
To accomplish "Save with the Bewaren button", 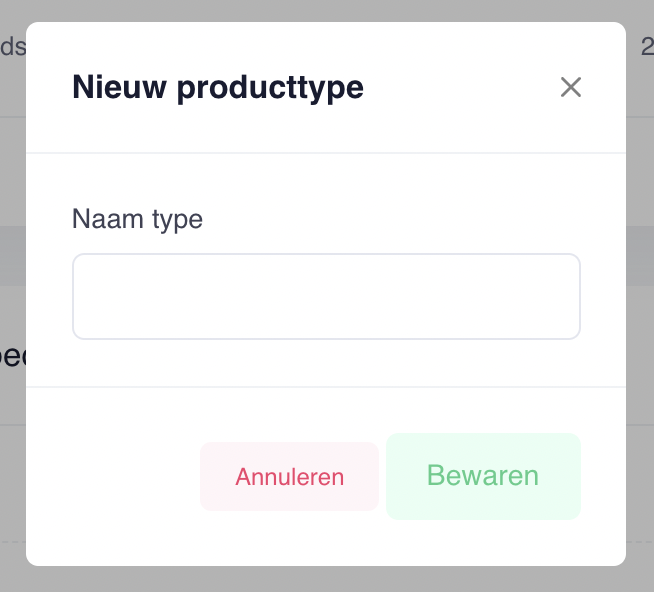I will (483, 476).
